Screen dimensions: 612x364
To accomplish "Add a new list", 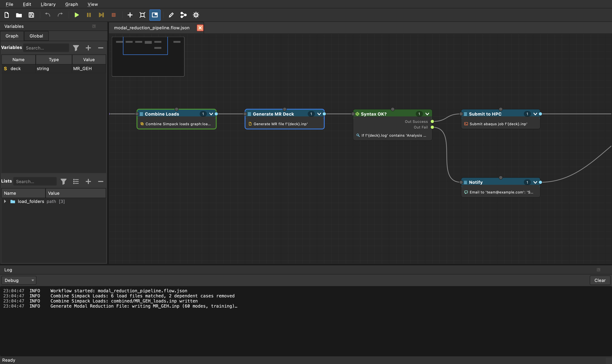I will click(x=88, y=181).
